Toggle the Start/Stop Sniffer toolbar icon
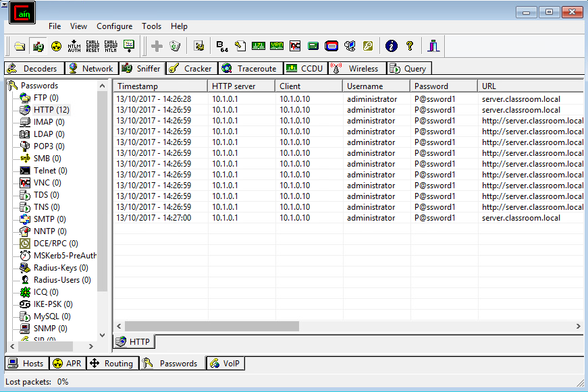The width and height of the screenshot is (588, 392). (38, 46)
